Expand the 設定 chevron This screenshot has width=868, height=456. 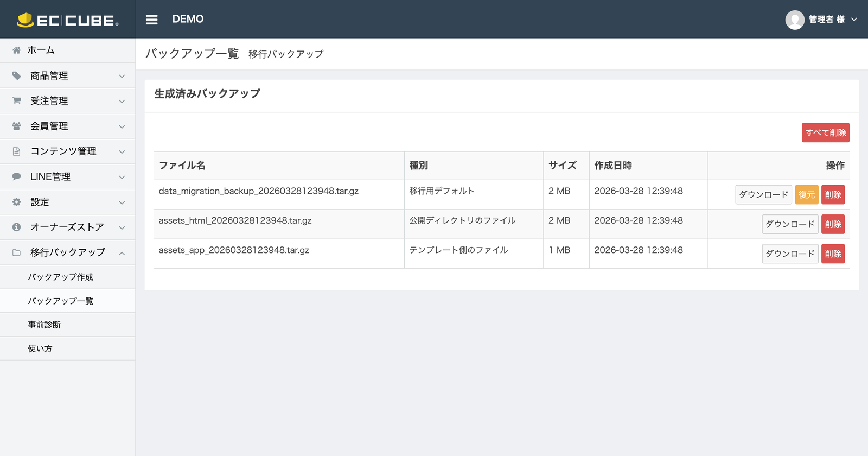click(x=122, y=202)
